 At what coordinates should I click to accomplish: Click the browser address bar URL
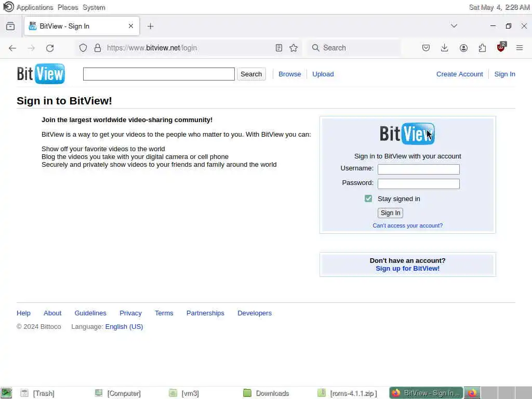pyautogui.click(x=152, y=48)
